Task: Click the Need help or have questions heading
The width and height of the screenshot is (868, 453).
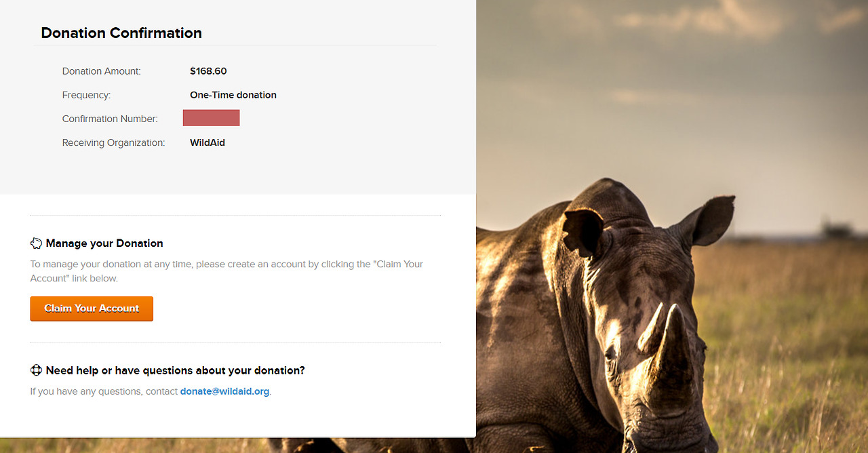Action: (x=175, y=370)
